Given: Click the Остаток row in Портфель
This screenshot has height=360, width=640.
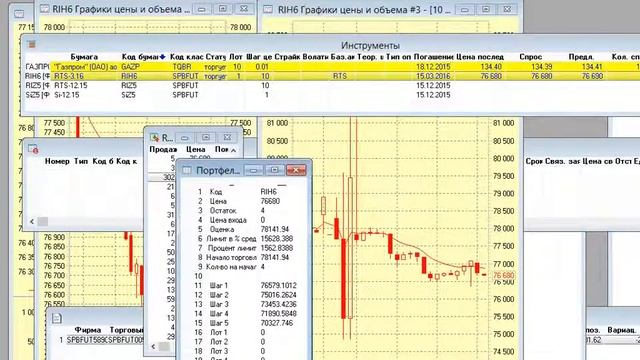Looking at the screenshot, I should coord(244,211).
